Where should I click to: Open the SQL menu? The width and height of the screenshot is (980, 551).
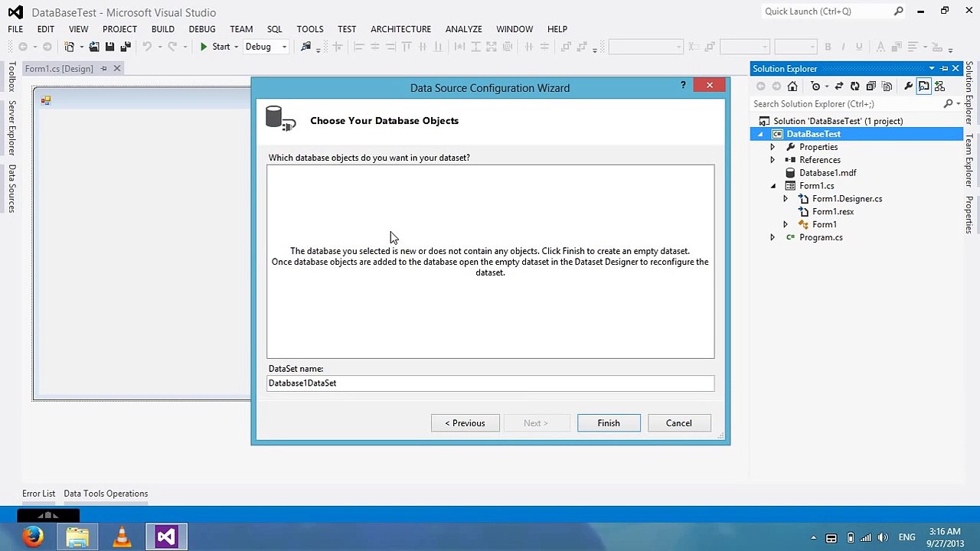pos(274,29)
